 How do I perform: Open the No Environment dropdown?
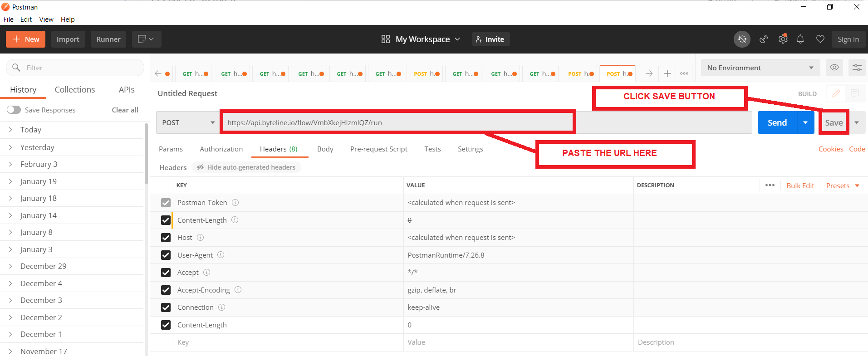click(x=760, y=68)
